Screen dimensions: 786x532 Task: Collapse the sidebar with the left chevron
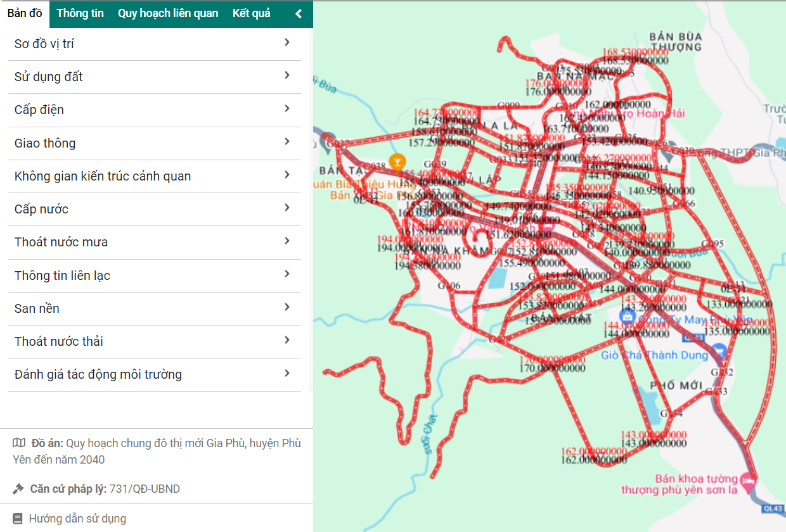point(299,14)
